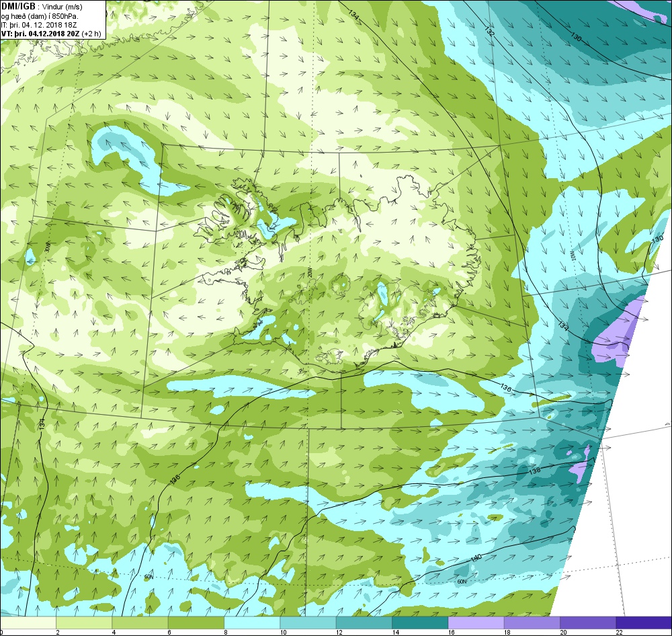Click the '(+2 h)' forecast offset text
The width and height of the screenshot is (672, 636).
tap(91, 34)
